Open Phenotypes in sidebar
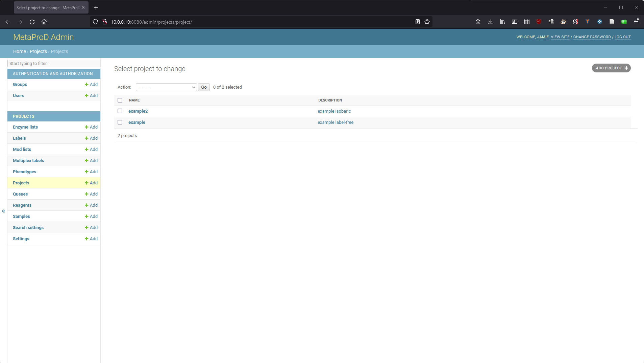Viewport: 644px width, 363px height. [24, 172]
